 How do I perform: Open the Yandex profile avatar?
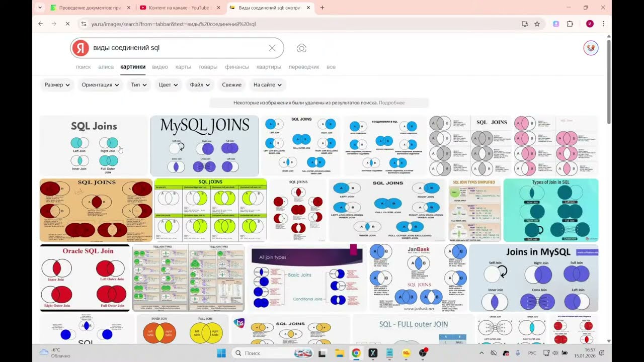591,48
